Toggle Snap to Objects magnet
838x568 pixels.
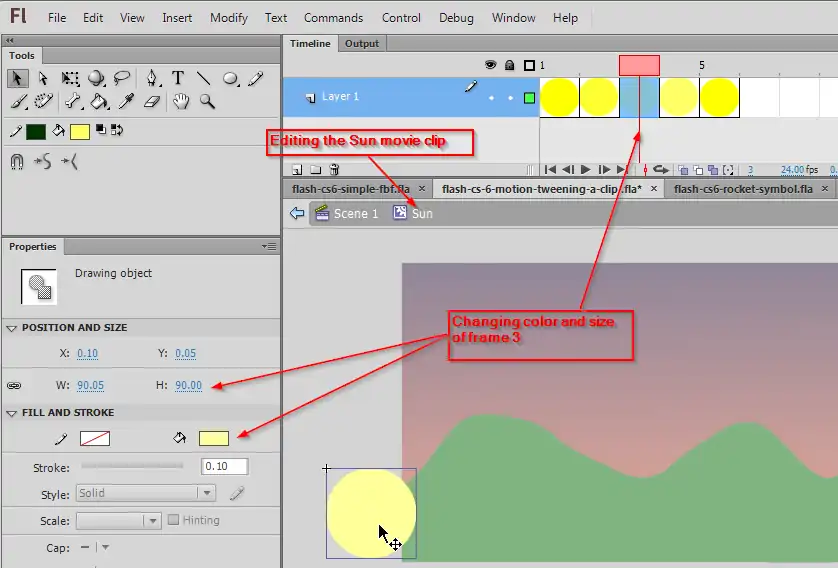(17, 161)
